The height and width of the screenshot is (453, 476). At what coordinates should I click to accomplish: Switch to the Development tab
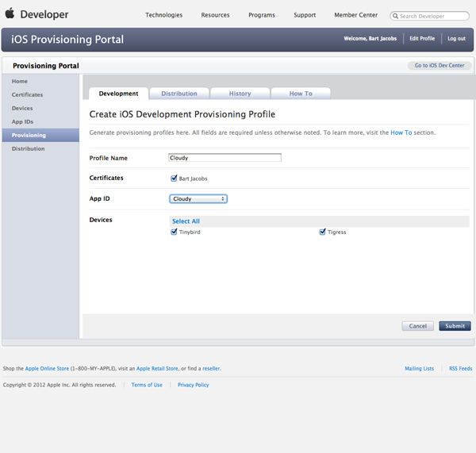119,94
